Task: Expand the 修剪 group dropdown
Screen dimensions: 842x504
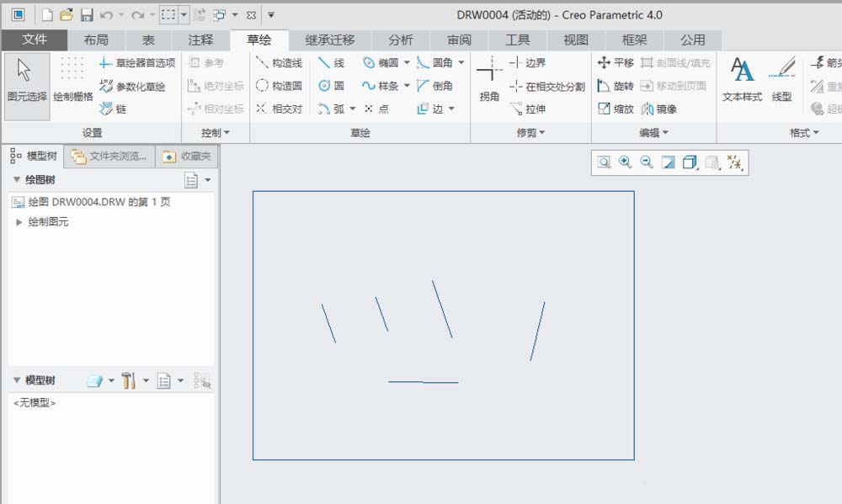Action: (530, 133)
